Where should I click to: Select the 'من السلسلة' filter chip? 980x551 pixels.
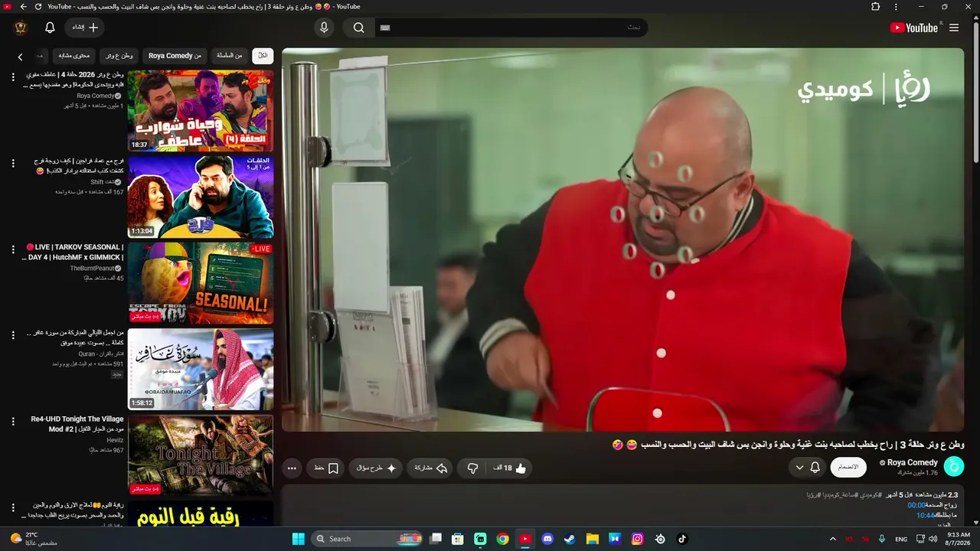[229, 56]
